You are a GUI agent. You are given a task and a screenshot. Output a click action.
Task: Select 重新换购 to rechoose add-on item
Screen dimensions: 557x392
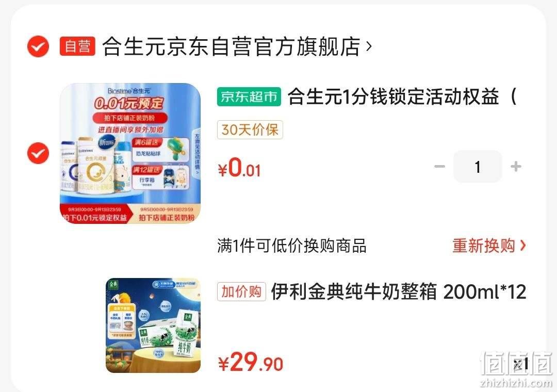483,246
